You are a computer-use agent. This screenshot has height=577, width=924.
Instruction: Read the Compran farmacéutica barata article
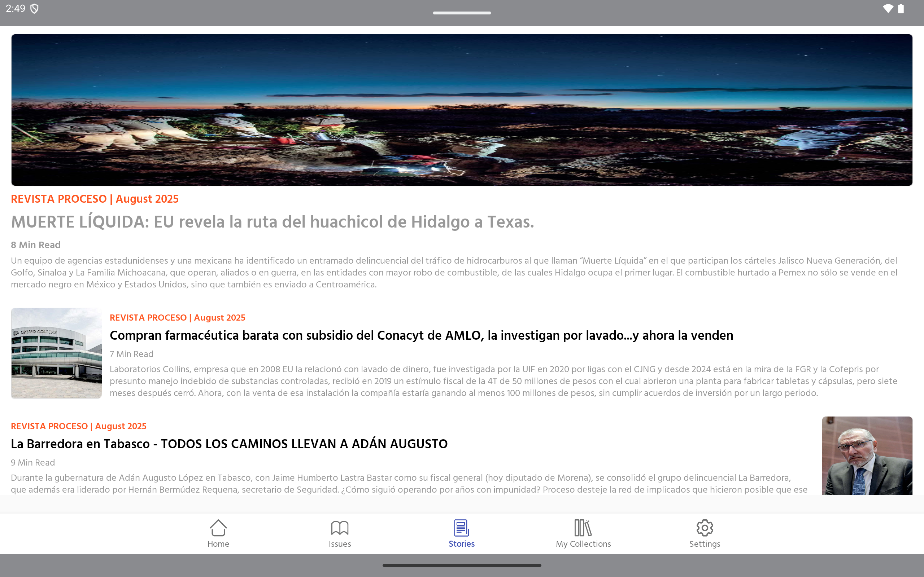(421, 335)
